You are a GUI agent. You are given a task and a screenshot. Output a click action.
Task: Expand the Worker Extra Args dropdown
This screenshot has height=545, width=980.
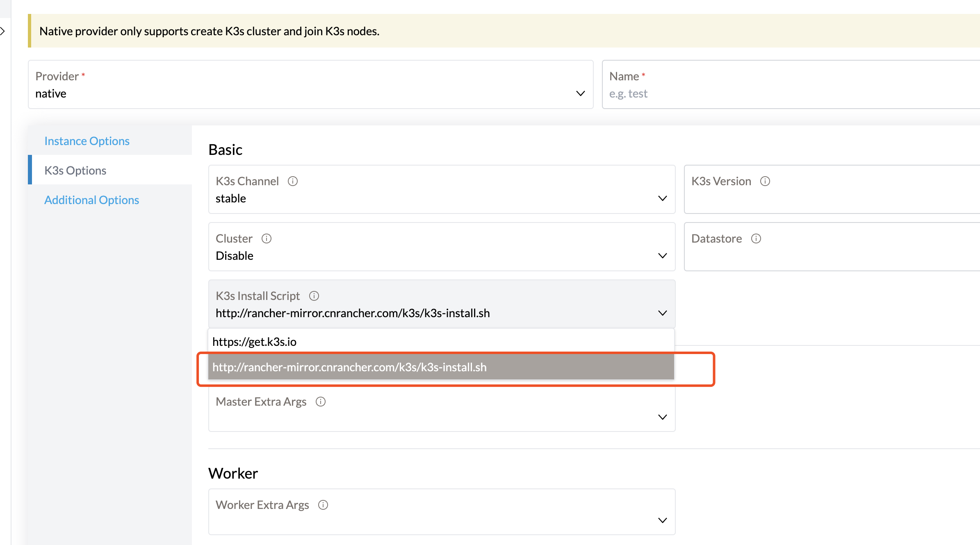coord(663,520)
